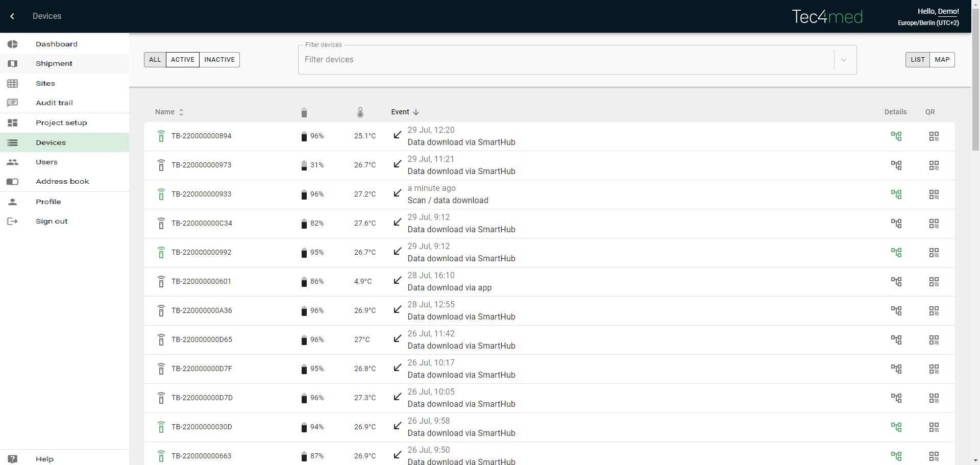Open details tree for TB-220000000973
The width and height of the screenshot is (980, 465).
[896, 165]
